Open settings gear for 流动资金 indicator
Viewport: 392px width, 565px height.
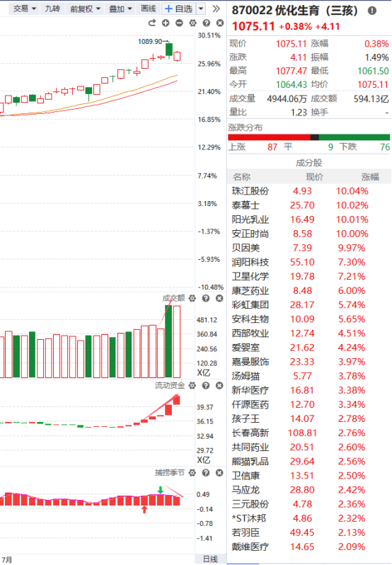click(192, 386)
